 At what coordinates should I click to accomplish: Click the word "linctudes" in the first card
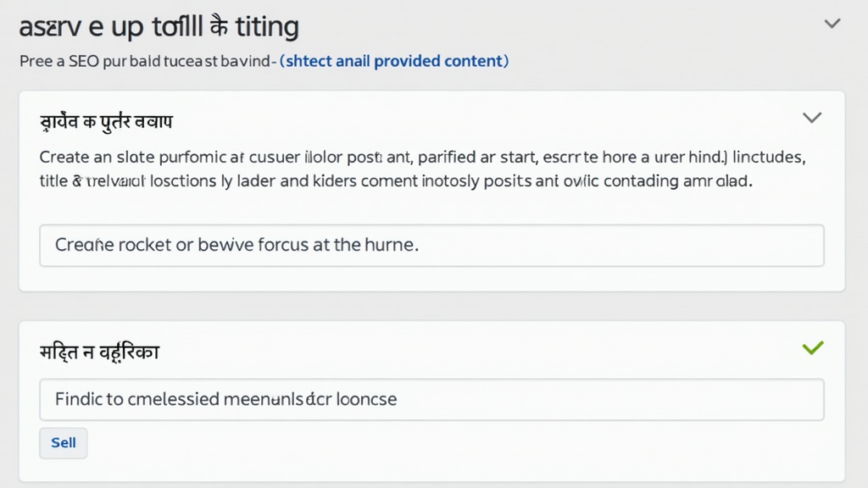click(x=768, y=158)
